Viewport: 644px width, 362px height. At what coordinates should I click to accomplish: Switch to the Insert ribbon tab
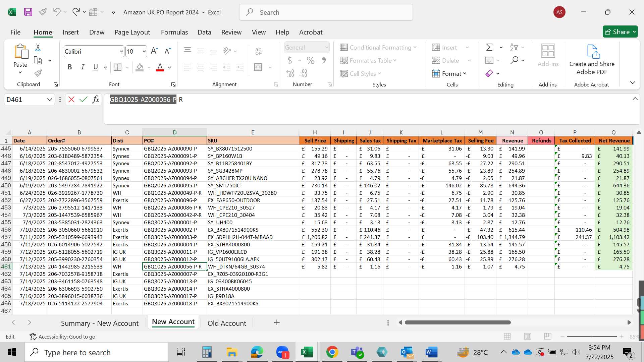(x=70, y=32)
